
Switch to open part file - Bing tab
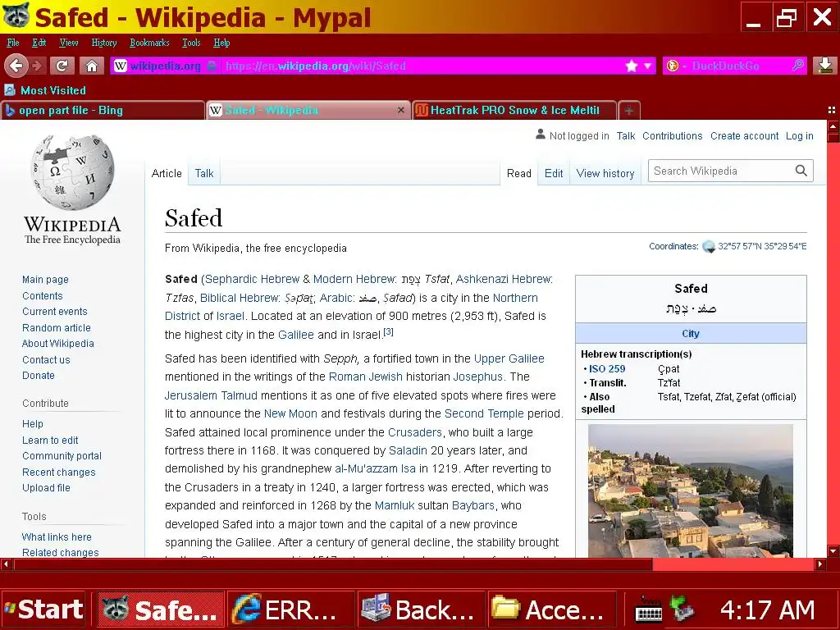point(103,111)
